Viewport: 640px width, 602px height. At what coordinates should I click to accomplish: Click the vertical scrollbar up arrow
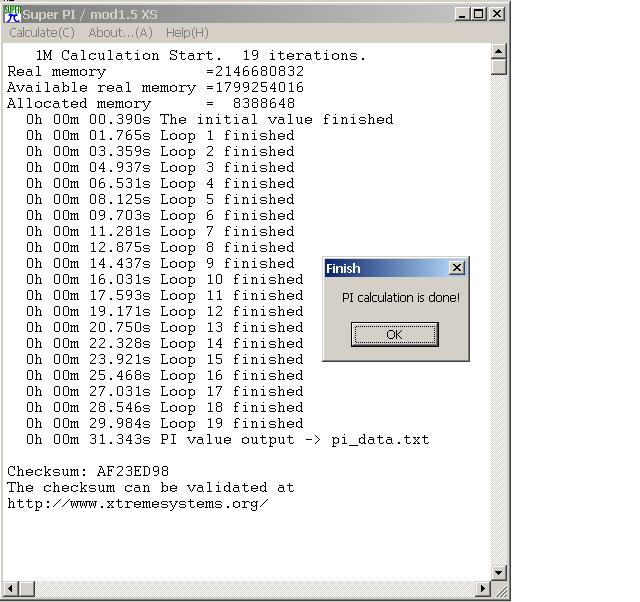tap(498, 51)
